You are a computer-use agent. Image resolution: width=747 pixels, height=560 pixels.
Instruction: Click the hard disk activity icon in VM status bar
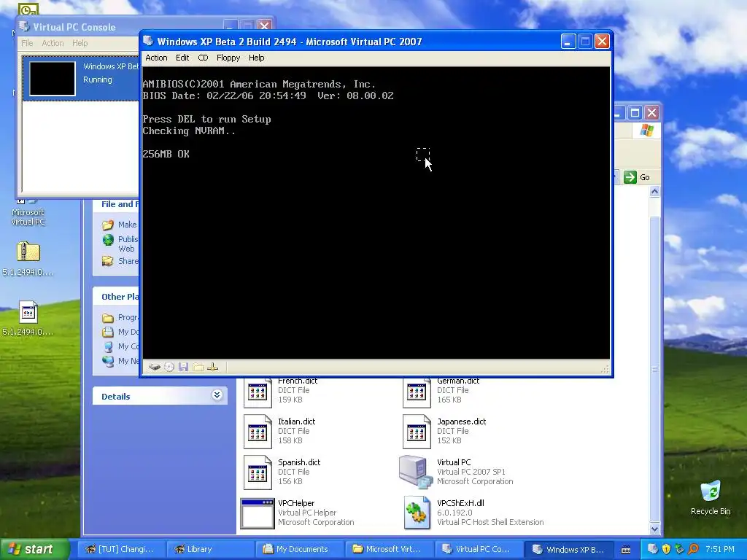[x=155, y=367]
